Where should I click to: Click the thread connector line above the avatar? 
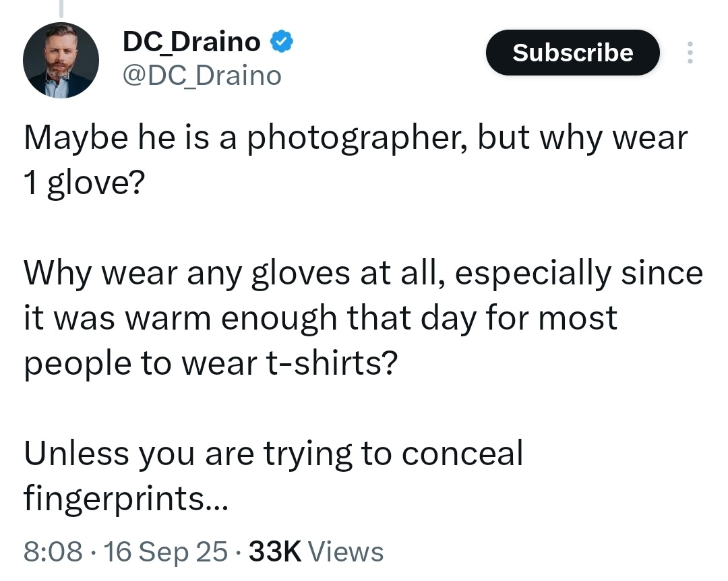tap(61, 9)
